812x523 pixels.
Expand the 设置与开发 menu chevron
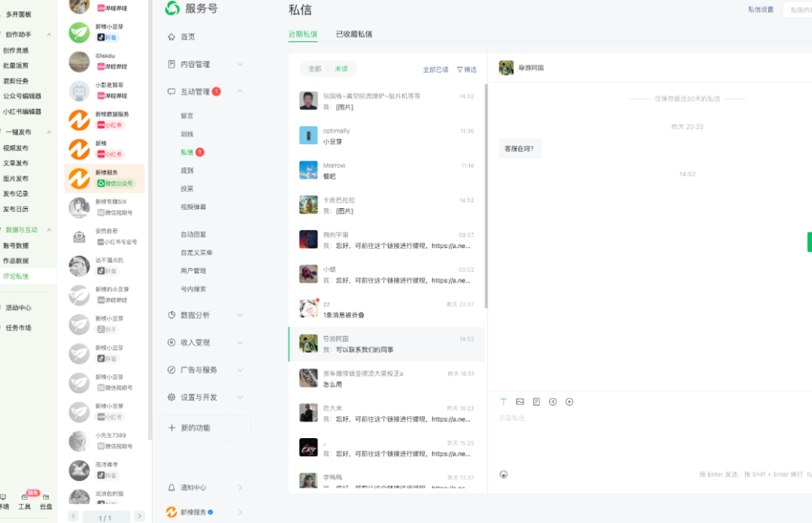pyautogui.click(x=240, y=398)
